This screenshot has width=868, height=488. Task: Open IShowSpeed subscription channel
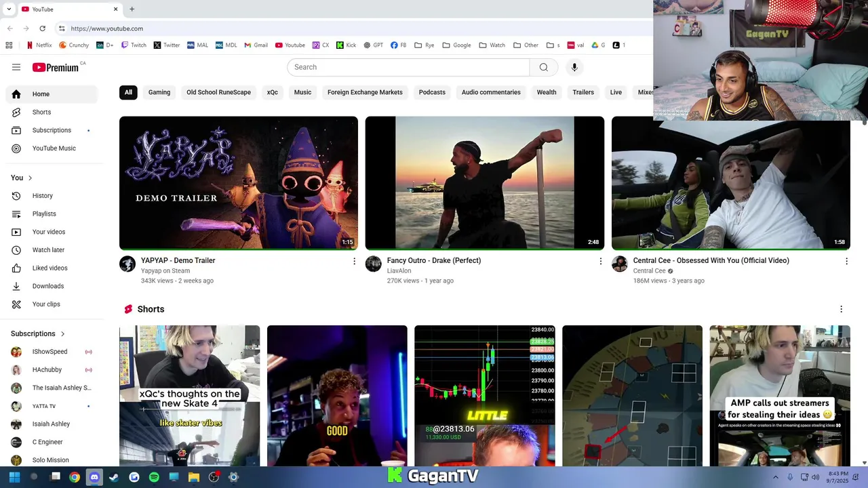52,352
